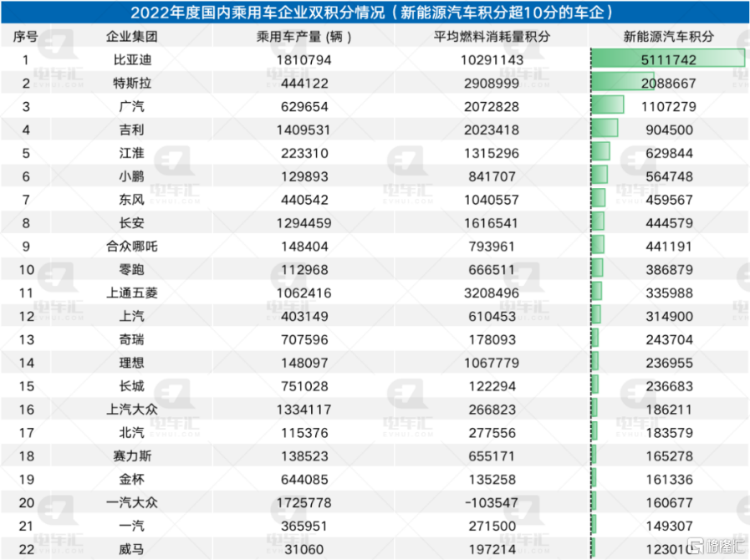Click the 吉利 company name
The height and width of the screenshot is (560, 750).
(x=132, y=130)
